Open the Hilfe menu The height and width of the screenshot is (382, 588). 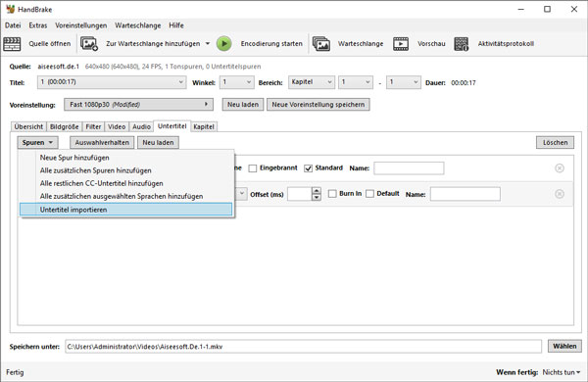click(175, 25)
